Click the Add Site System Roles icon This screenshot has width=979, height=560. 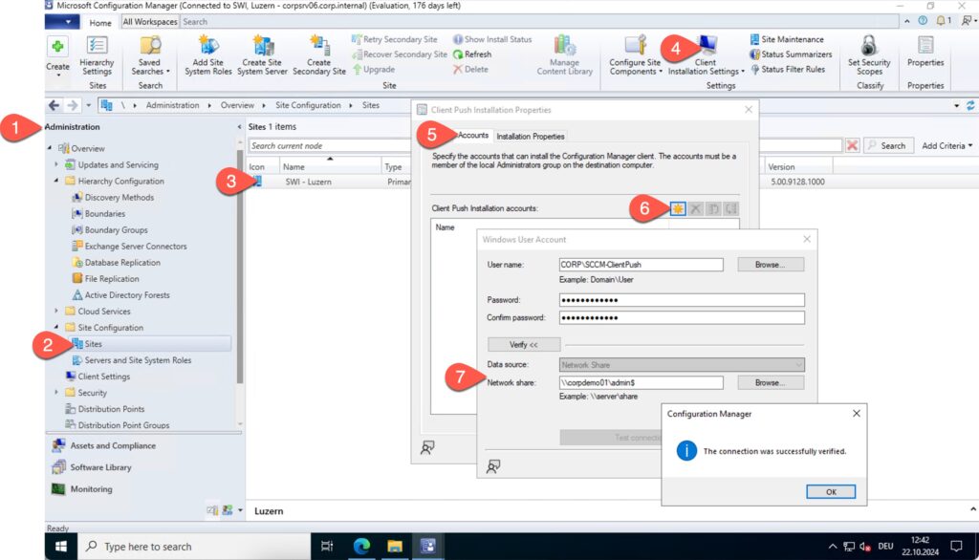(208, 45)
